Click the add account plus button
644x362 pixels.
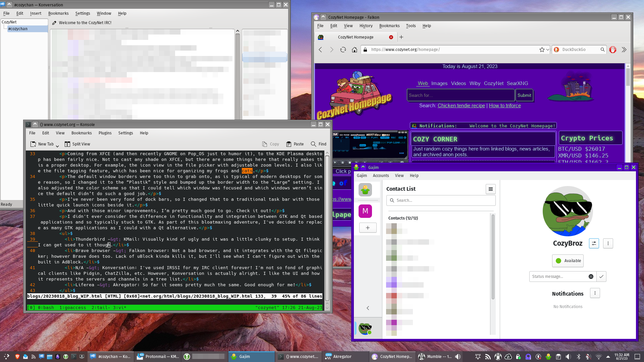(x=368, y=228)
